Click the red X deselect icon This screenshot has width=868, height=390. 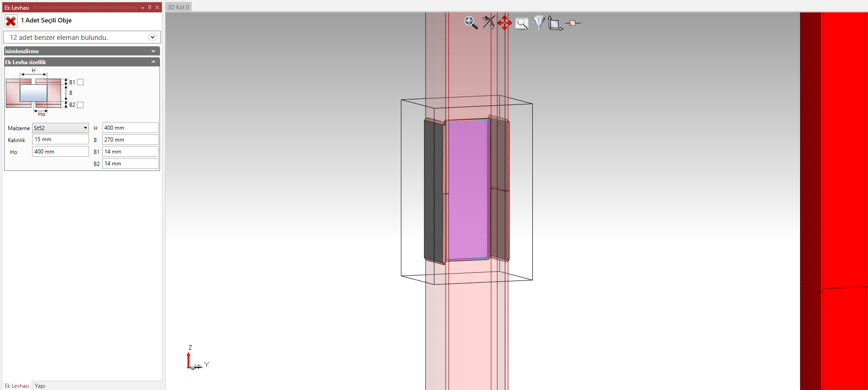click(x=11, y=21)
